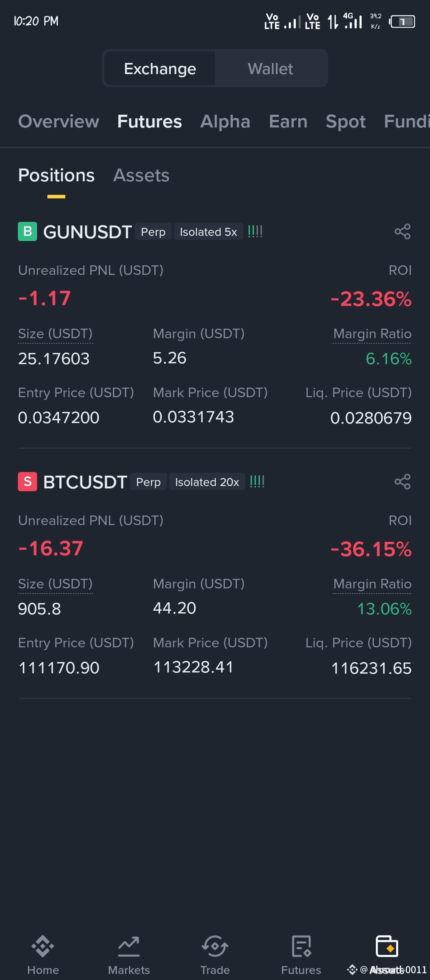This screenshot has width=430, height=980.
Task: Select the Exchange toggle
Action: point(160,69)
